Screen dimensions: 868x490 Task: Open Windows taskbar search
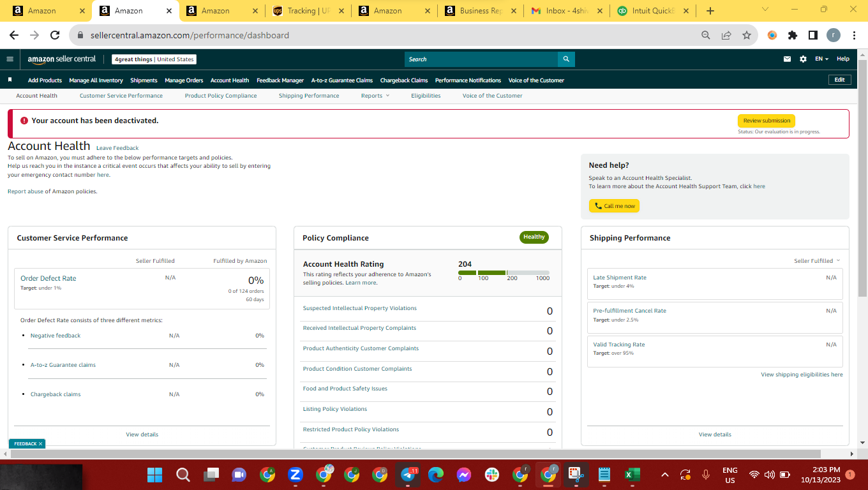tap(183, 475)
